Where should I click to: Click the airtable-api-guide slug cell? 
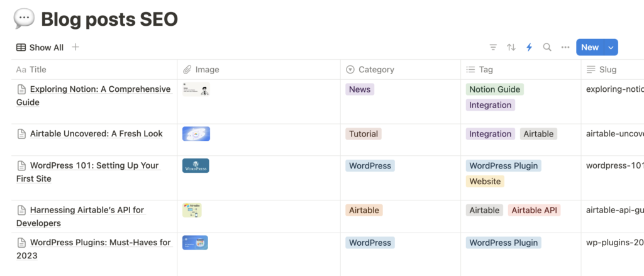[613, 216]
